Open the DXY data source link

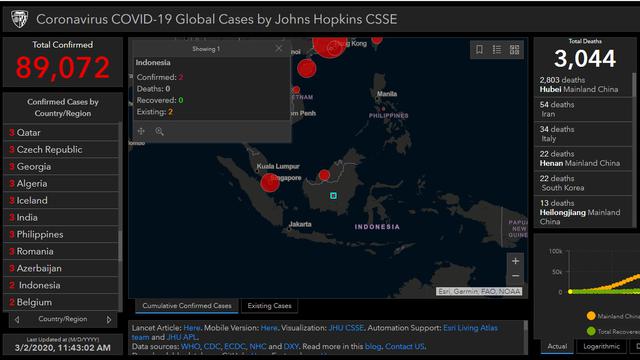pos(291,347)
